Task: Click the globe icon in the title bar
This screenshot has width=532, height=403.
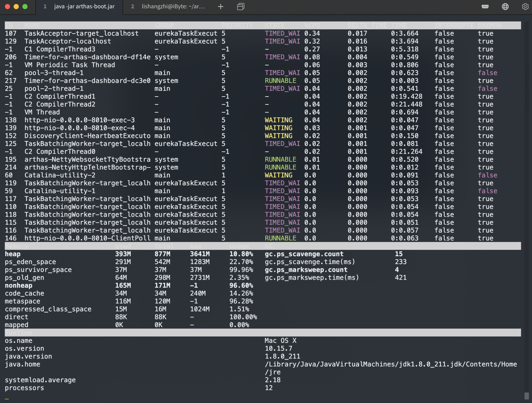Action: (x=505, y=6)
